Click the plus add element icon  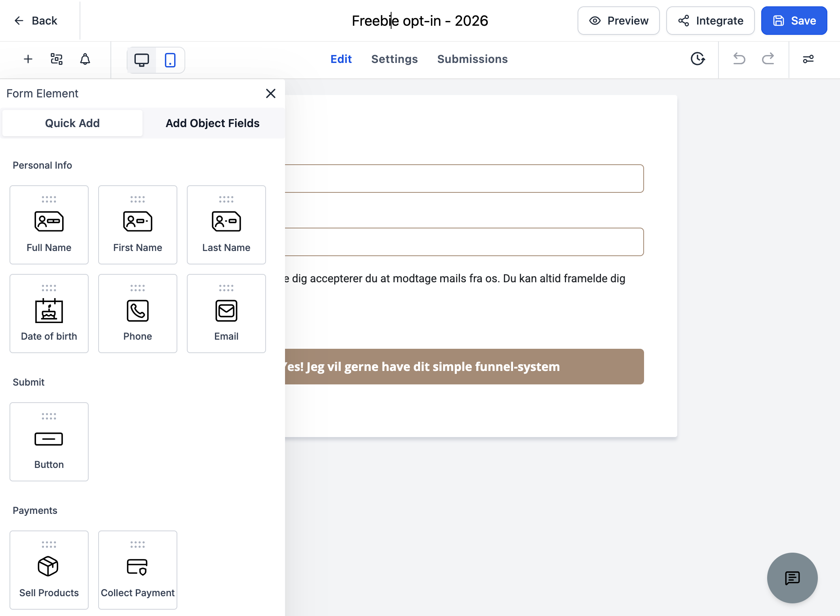28,59
